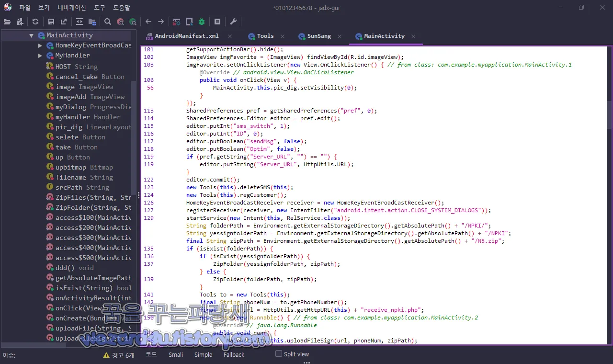Expand the MyHandler tree node
The width and height of the screenshot is (613, 364).
click(x=40, y=56)
